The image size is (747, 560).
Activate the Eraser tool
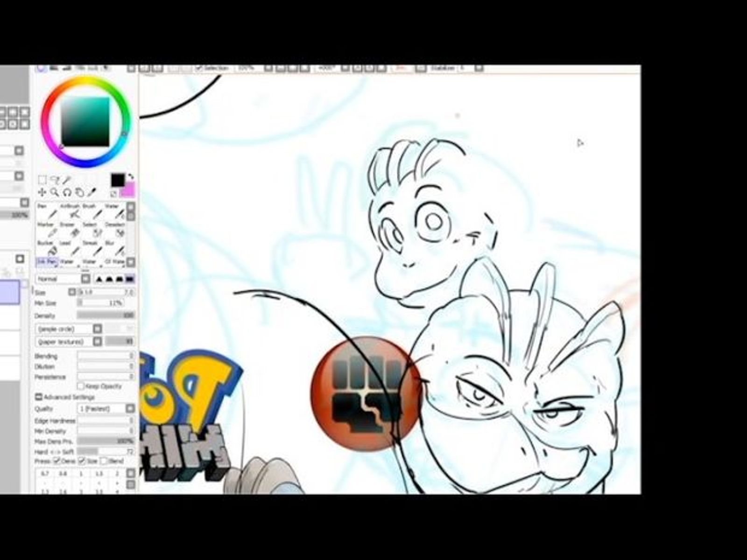coord(69,231)
